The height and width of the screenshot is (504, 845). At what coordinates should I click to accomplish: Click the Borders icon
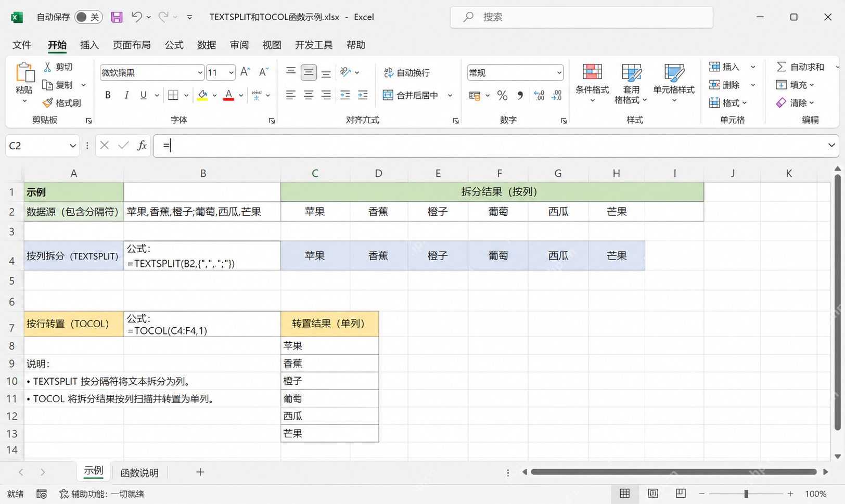coord(173,95)
